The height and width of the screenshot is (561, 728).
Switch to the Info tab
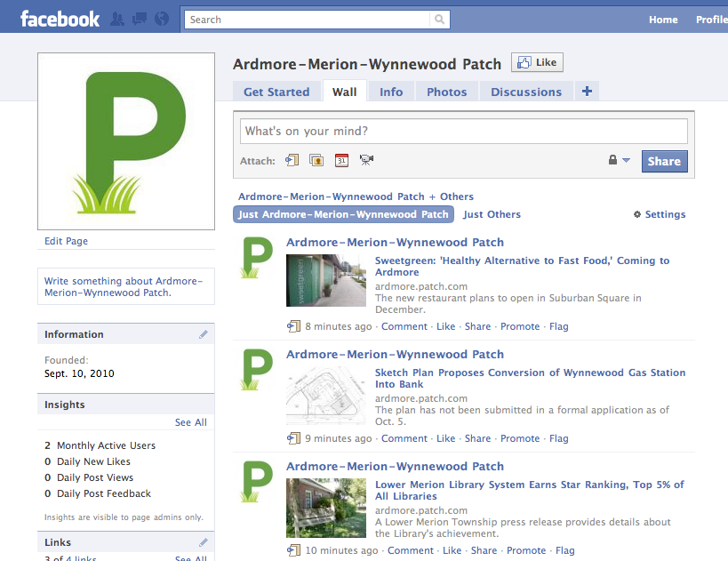point(391,92)
